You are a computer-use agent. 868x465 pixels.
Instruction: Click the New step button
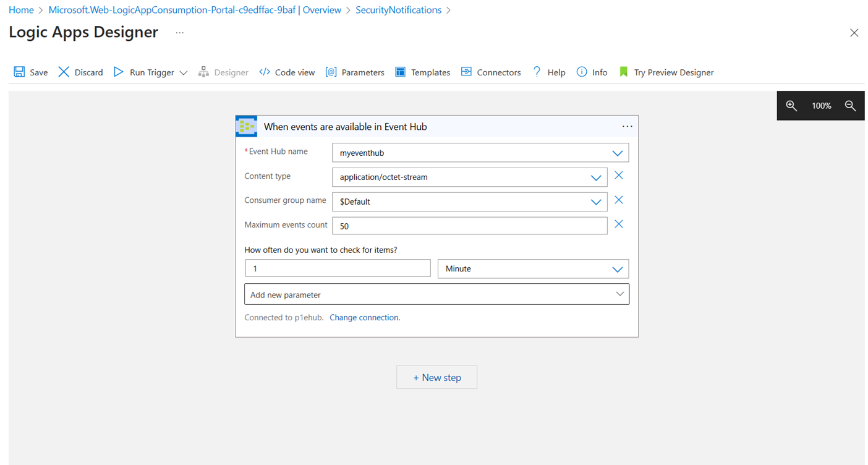point(436,377)
